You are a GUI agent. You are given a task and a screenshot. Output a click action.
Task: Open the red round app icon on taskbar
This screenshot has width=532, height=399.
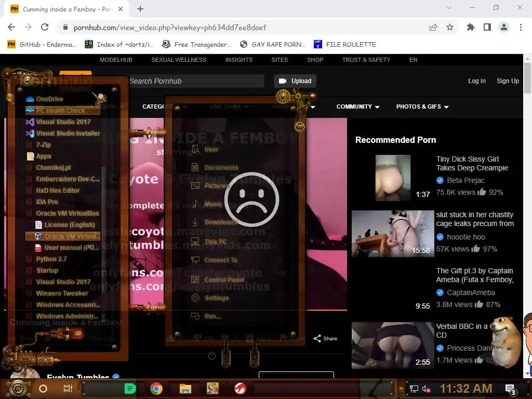tap(240, 389)
